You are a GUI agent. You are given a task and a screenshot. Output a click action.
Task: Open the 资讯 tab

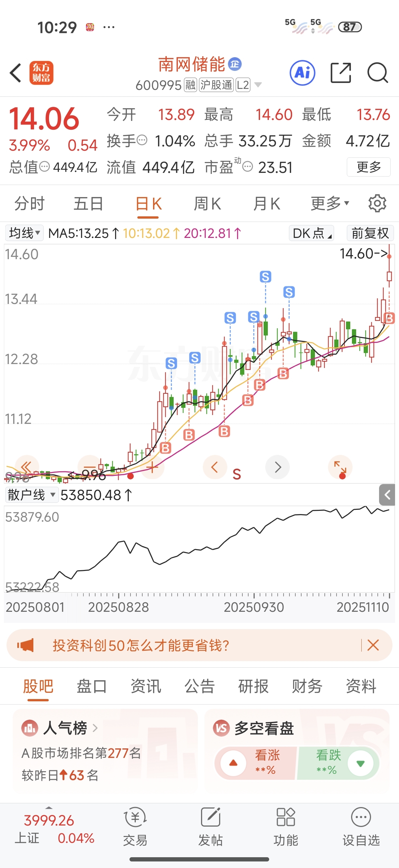[x=146, y=686]
